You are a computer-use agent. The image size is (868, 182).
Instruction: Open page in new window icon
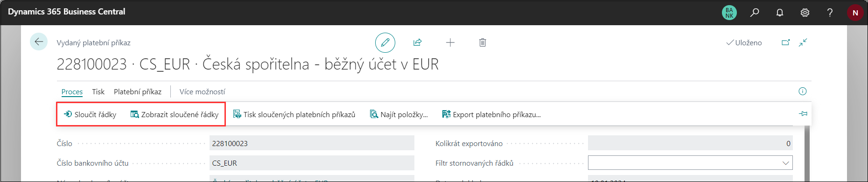[786, 42]
